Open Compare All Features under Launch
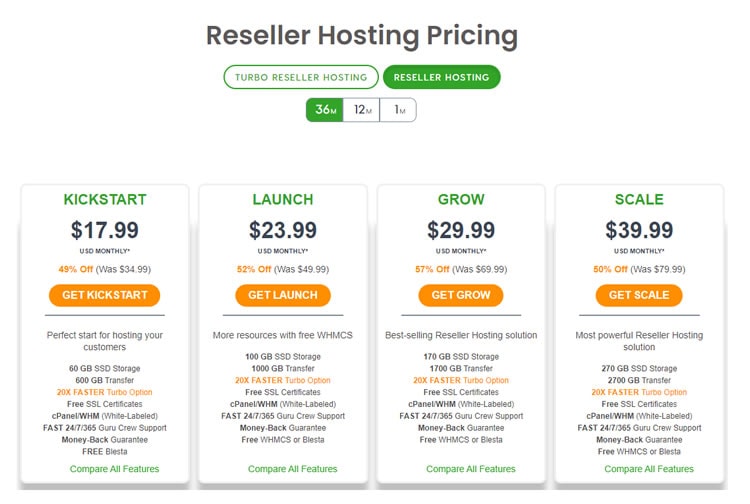The height and width of the screenshot is (504, 750). tap(292, 469)
